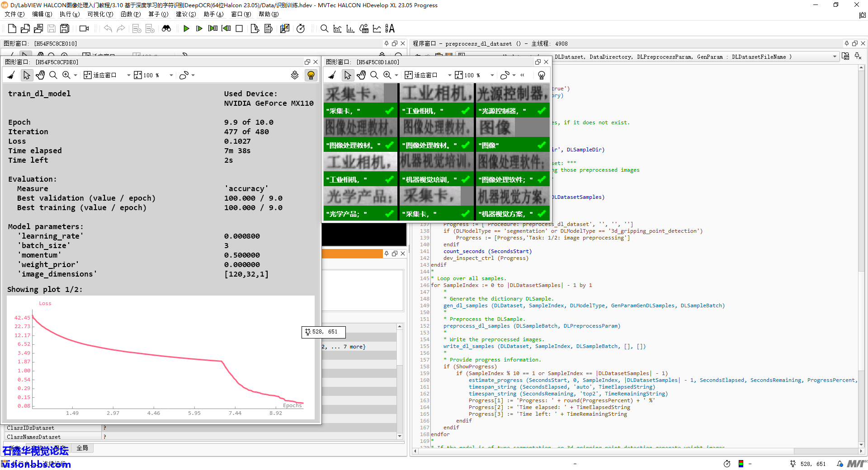Open the 算子(O) menu

pos(158,14)
